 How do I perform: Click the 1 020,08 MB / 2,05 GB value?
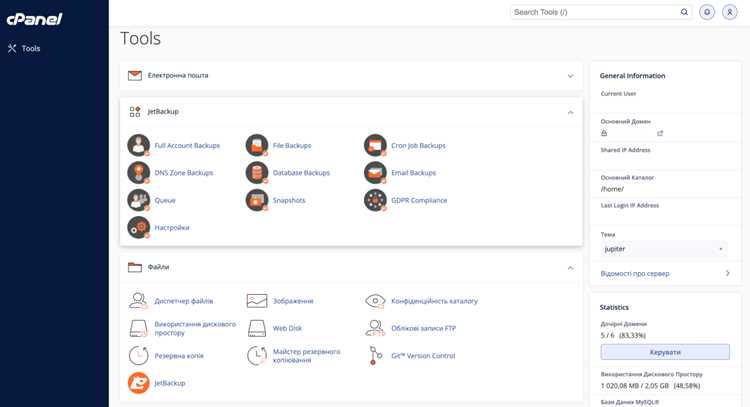tap(650, 385)
